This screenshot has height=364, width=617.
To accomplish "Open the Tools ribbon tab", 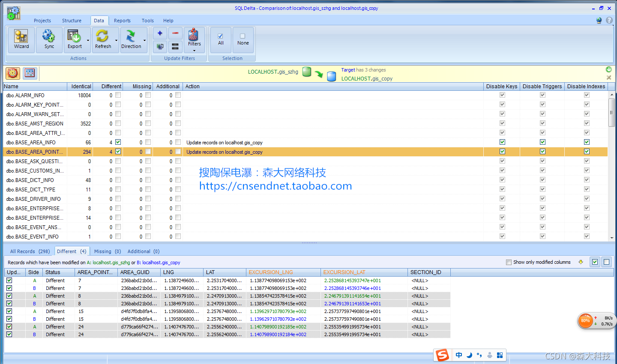I will pyautogui.click(x=148, y=21).
